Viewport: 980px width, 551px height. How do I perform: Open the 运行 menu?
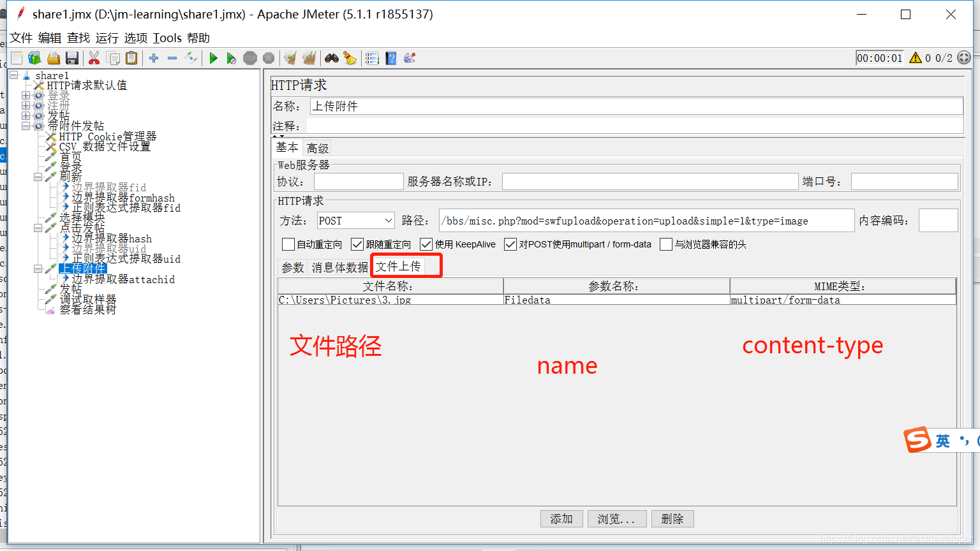(x=107, y=38)
